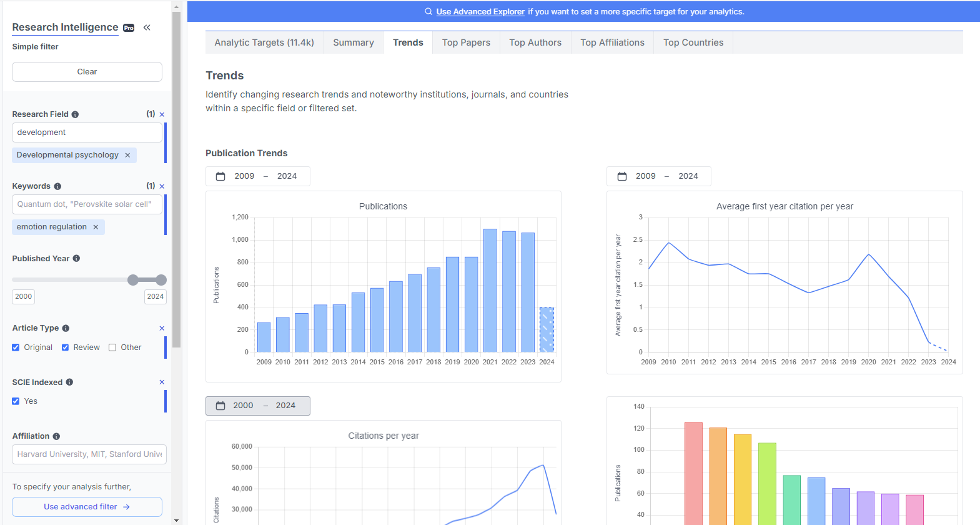This screenshot has width=980, height=525.
Task: Click 'Publication Trends' heading text
Action: pos(247,153)
